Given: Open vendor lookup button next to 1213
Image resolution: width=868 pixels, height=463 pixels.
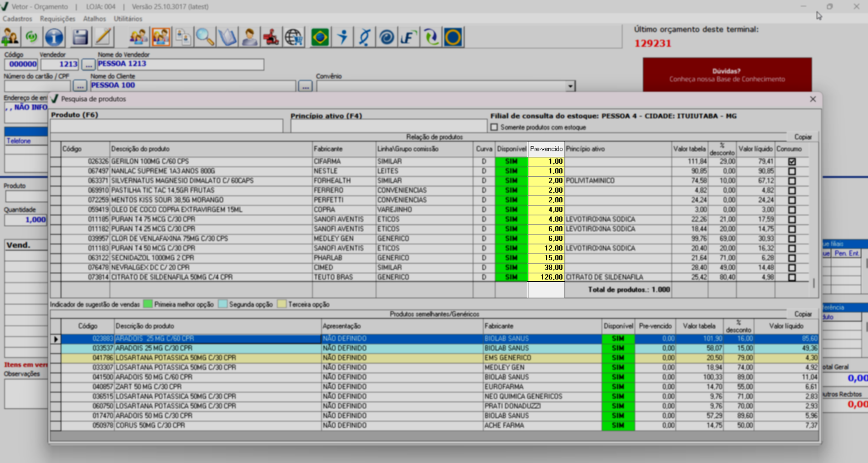Looking at the screenshot, I should (x=88, y=65).
